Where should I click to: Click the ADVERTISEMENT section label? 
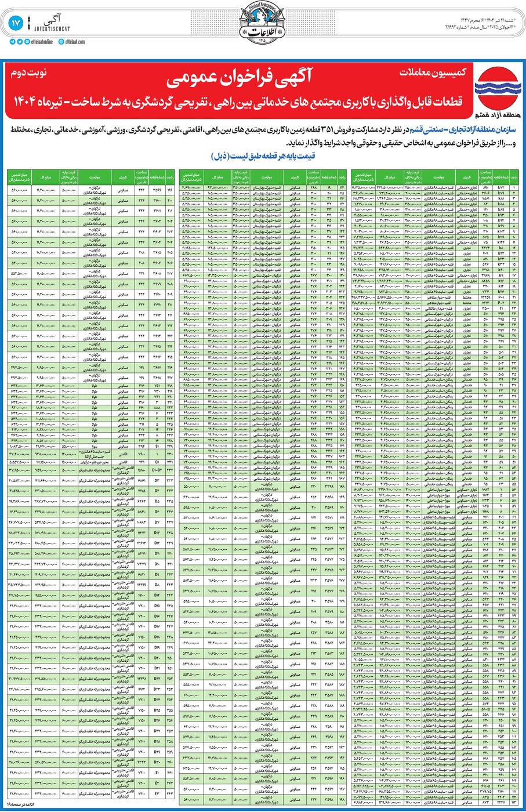coord(52,28)
